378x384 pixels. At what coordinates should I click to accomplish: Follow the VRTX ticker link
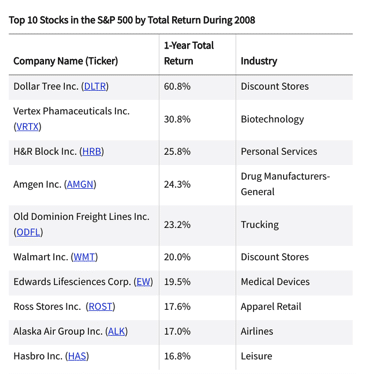[x=27, y=127]
